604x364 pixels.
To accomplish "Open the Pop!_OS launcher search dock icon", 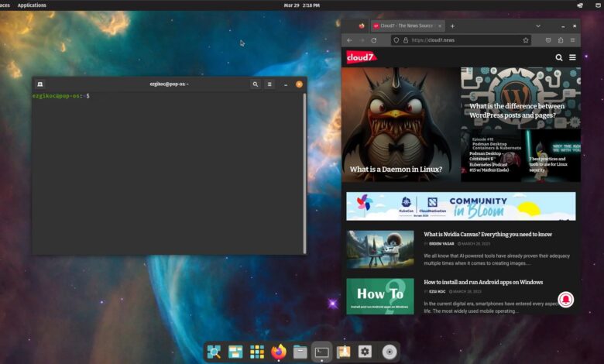I will pyautogui.click(x=214, y=352).
